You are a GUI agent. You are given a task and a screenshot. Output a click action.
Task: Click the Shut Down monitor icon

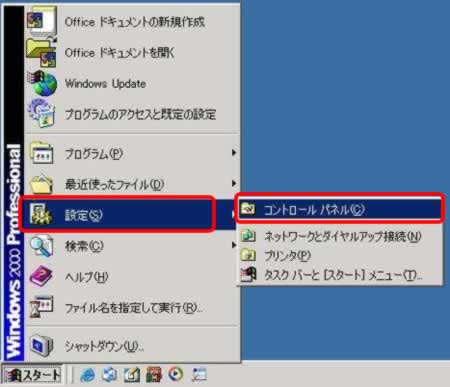tap(41, 345)
